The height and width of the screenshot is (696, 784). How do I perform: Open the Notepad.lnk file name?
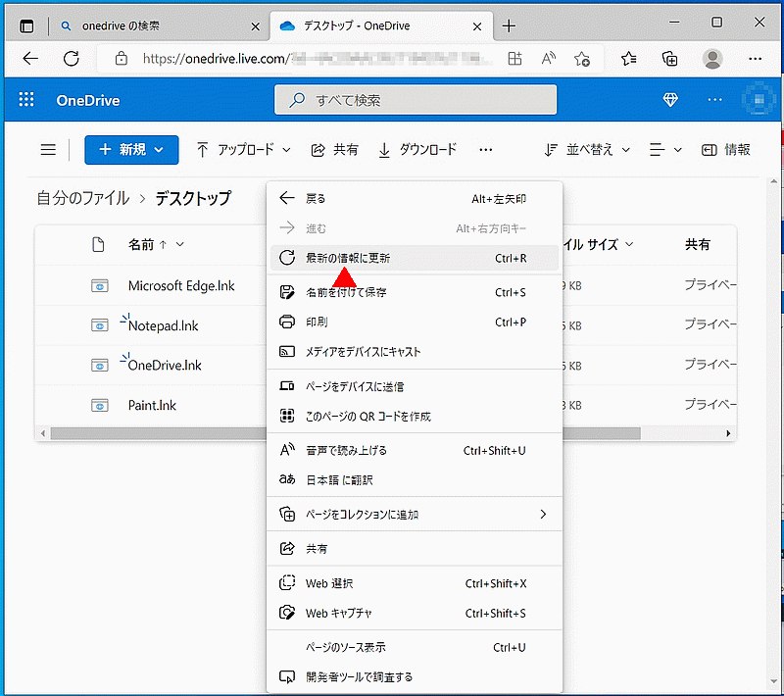coord(163,326)
